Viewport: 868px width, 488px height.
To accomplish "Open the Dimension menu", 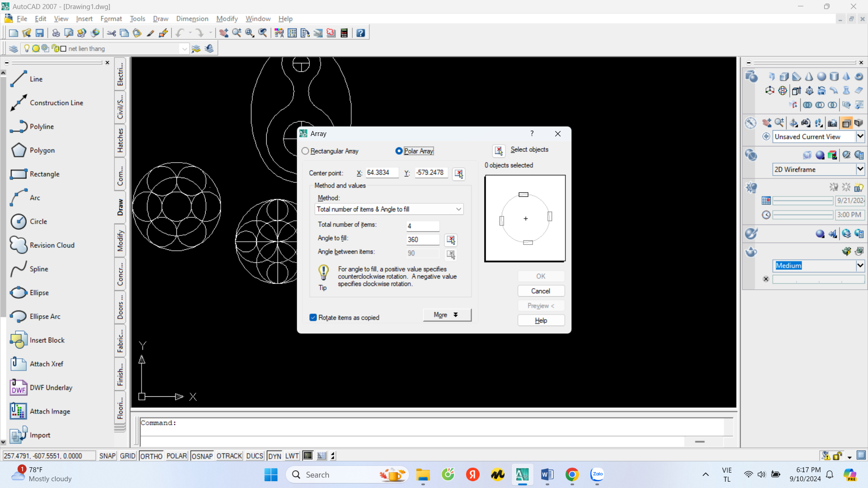I will [192, 19].
